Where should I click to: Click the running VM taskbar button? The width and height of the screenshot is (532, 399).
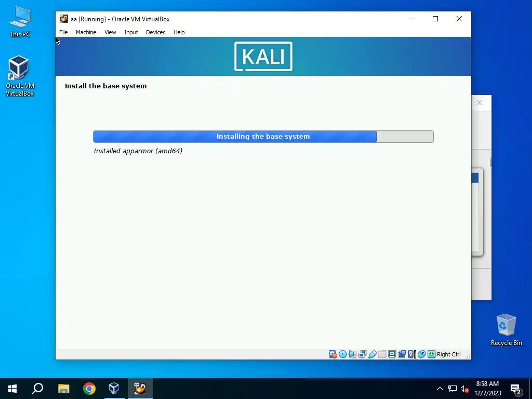point(140,389)
